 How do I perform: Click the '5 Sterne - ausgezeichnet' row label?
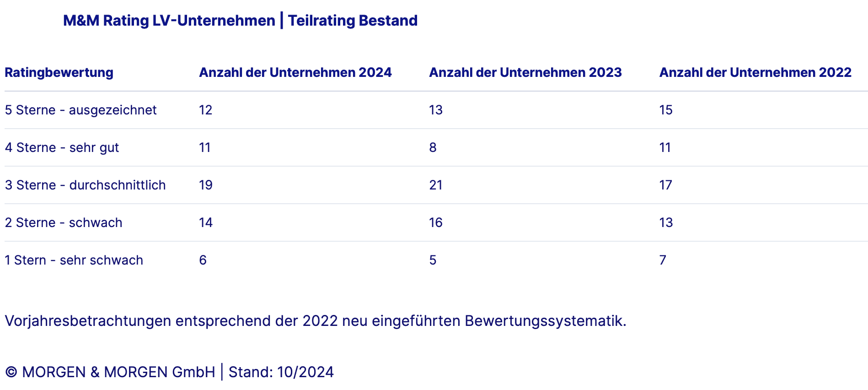tap(80, 110)
